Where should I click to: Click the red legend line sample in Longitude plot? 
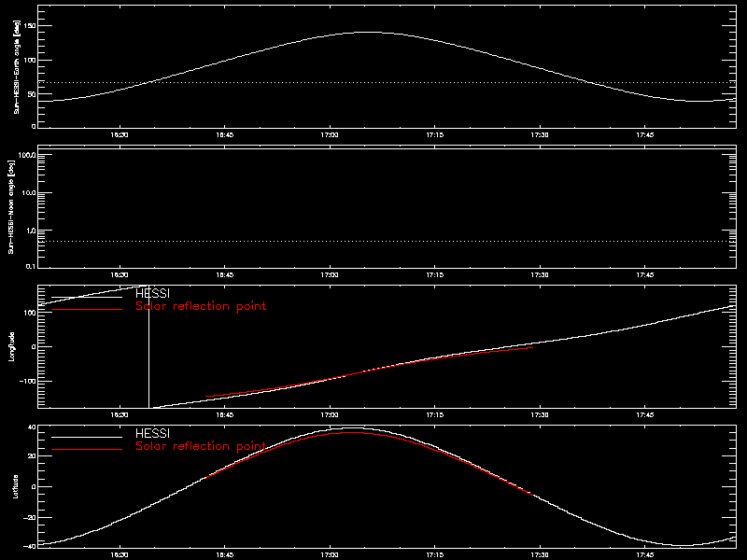click(x=87, y=310)
